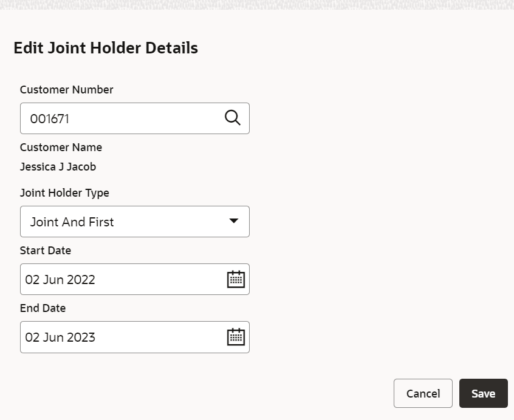Expand the Joint Holder Type dropdown arrow
The image size is (514, 420).
click(x=234, y=221)
